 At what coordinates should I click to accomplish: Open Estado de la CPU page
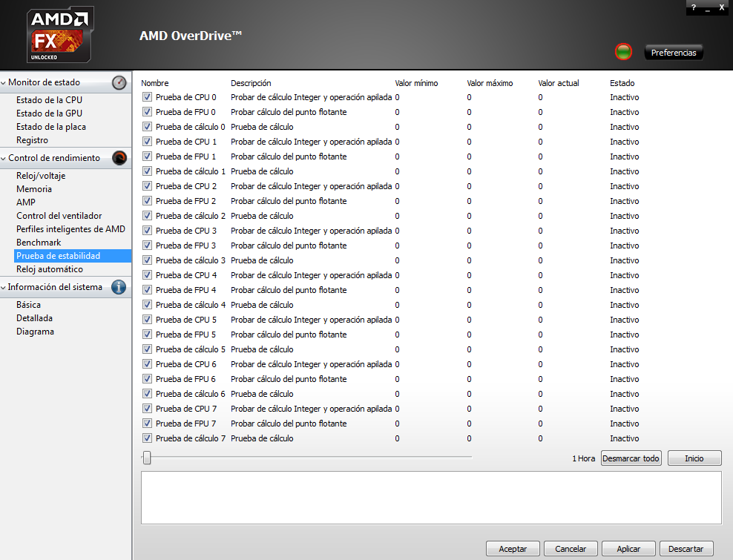pos(49,100)
